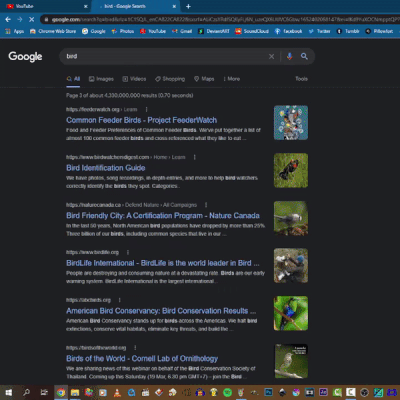Start voice search with microphone icon
This screenshot has width=400, height=400.
click(x=289, y=56)
